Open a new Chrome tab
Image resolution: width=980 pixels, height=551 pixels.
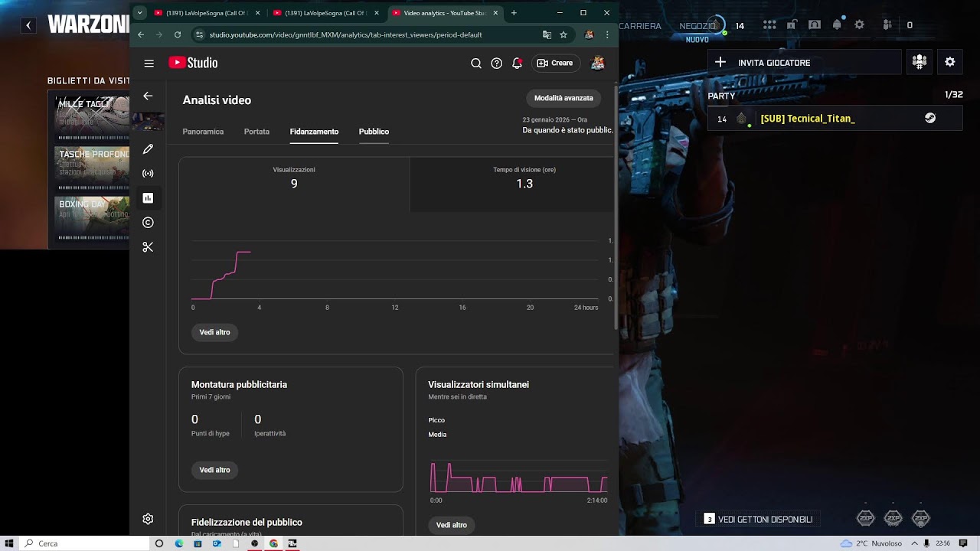click(514, 13)
